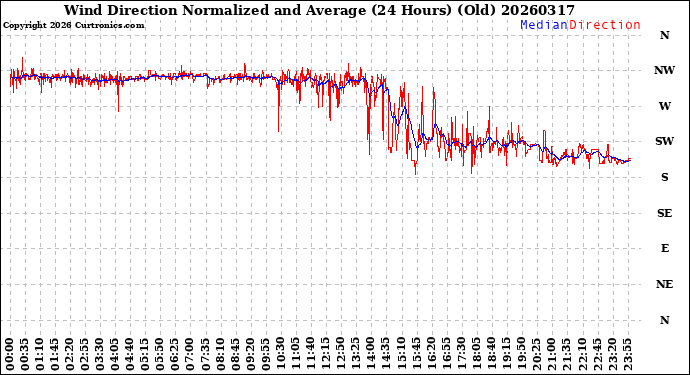
Task: Click the 08:45 time label
Action: pyautogui.click(x=235, y=355)
